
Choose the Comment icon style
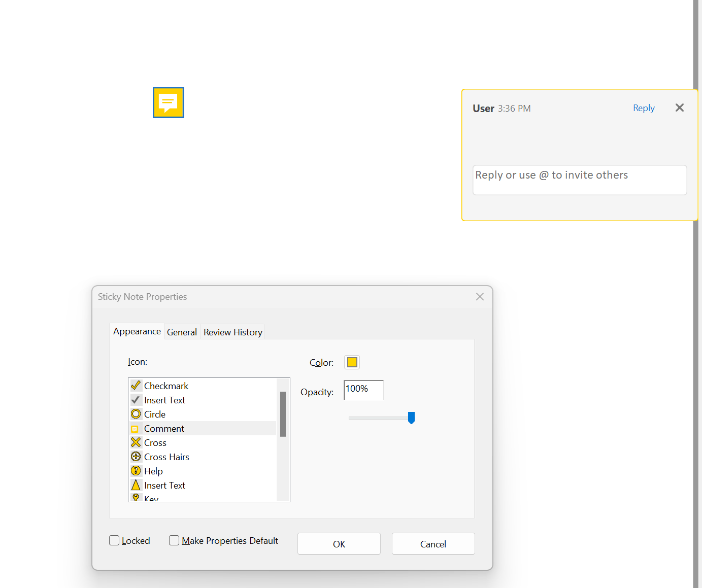[163, 428]
